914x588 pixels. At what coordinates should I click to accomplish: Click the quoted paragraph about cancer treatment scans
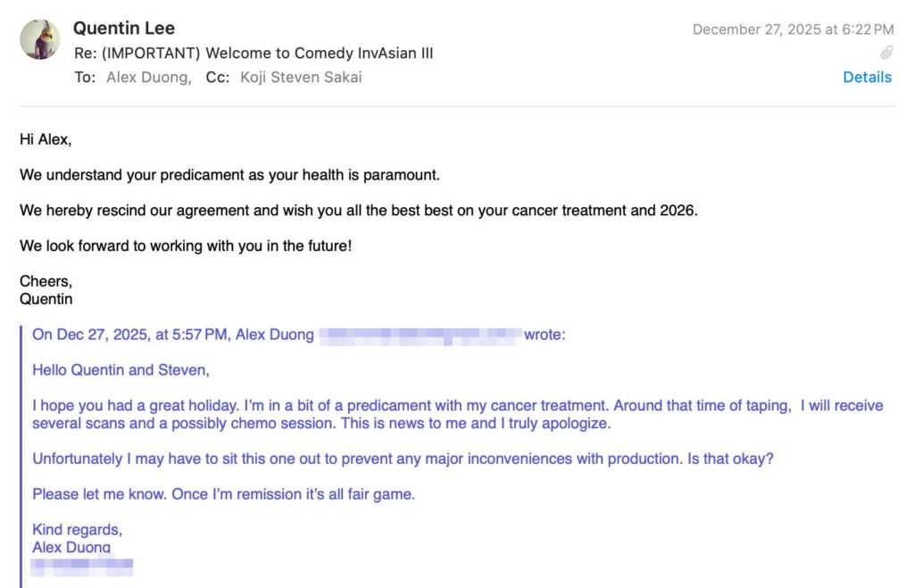point(457,414)
